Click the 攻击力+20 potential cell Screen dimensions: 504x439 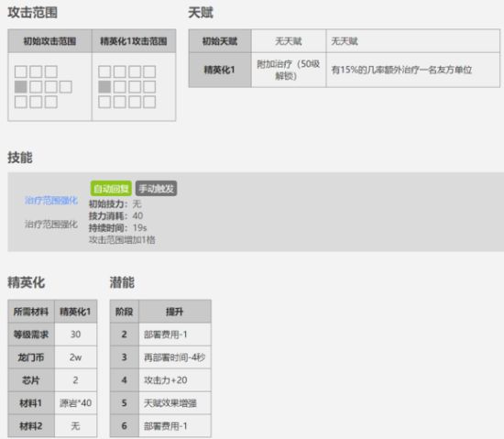[175, 380]
